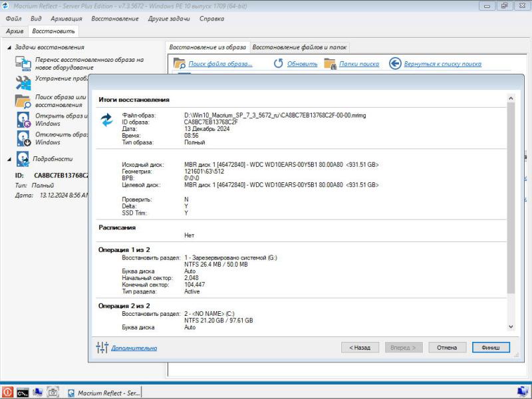Collapse the Подробности section
532x399 pixels.
click(9, 159)
